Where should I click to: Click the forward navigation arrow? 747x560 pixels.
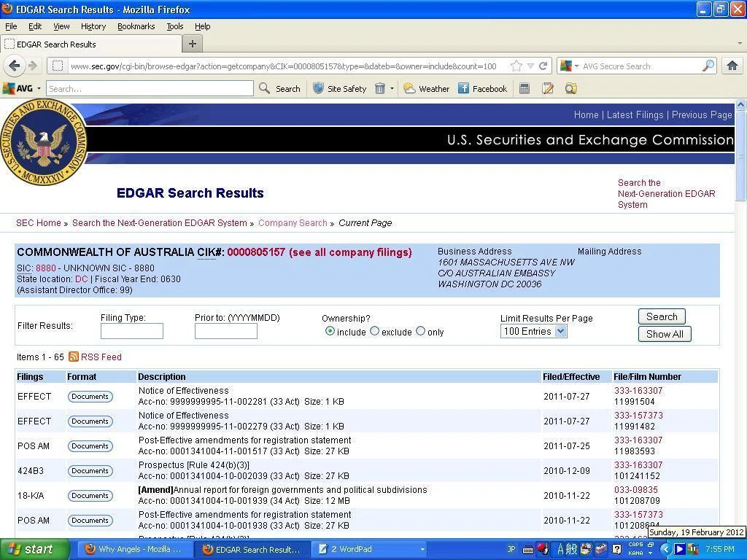coord(32,66)
